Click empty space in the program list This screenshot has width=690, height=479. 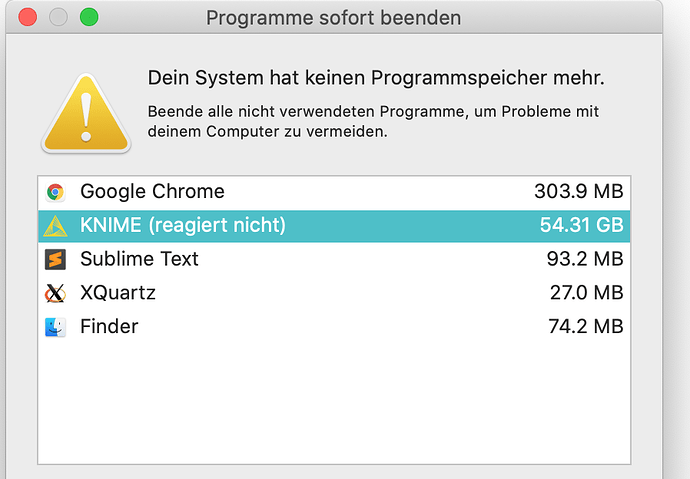(x=334, y=402)
